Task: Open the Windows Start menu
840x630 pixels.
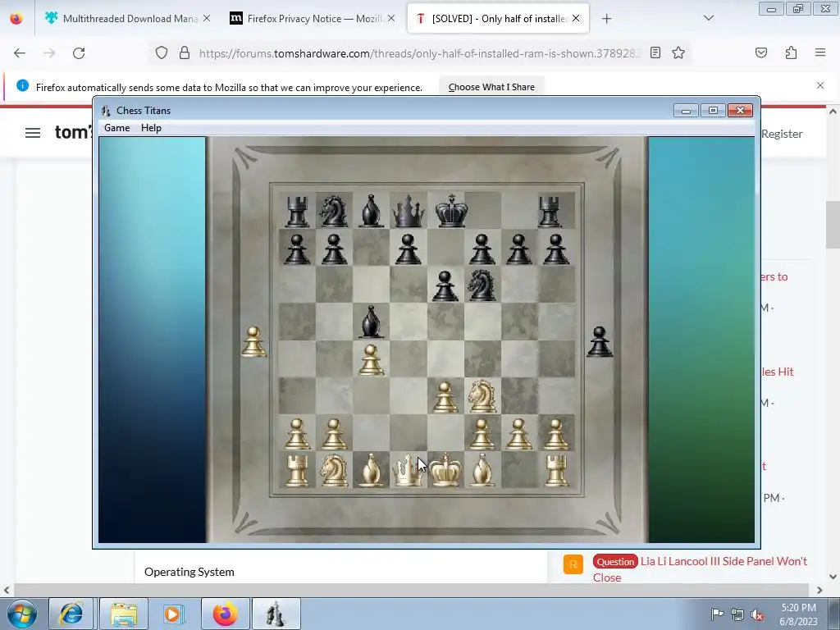Action: click(22, 614)
